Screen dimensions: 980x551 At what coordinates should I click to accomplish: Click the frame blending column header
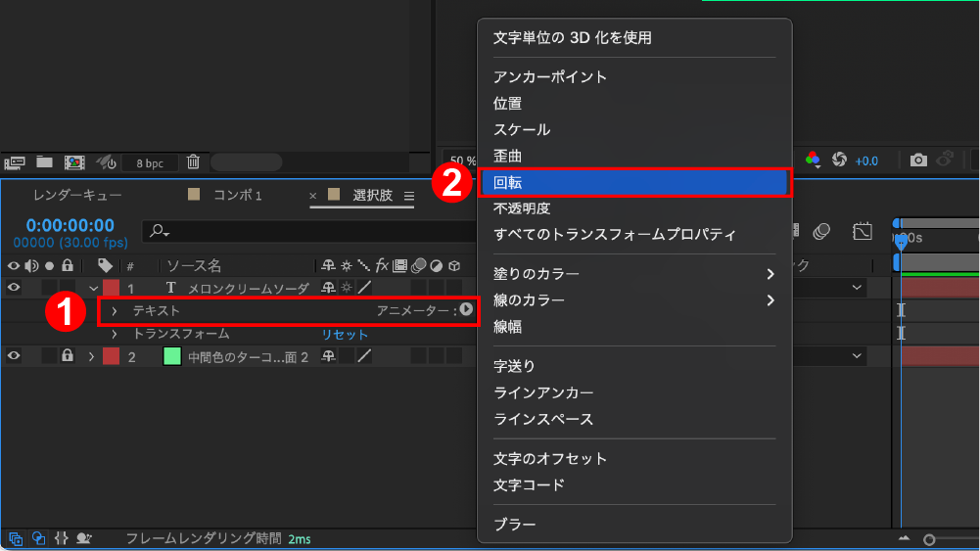(x=400, y=266)
